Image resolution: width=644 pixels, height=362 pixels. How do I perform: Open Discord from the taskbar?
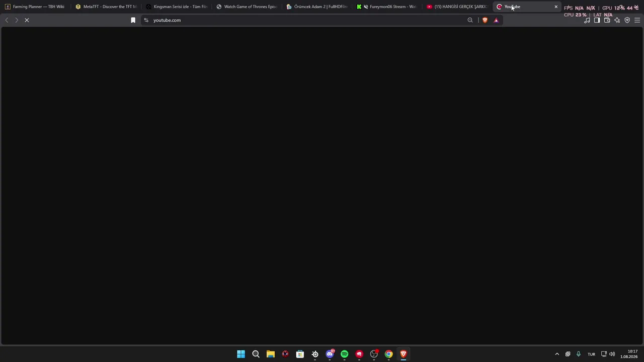(x=330, y=354)
